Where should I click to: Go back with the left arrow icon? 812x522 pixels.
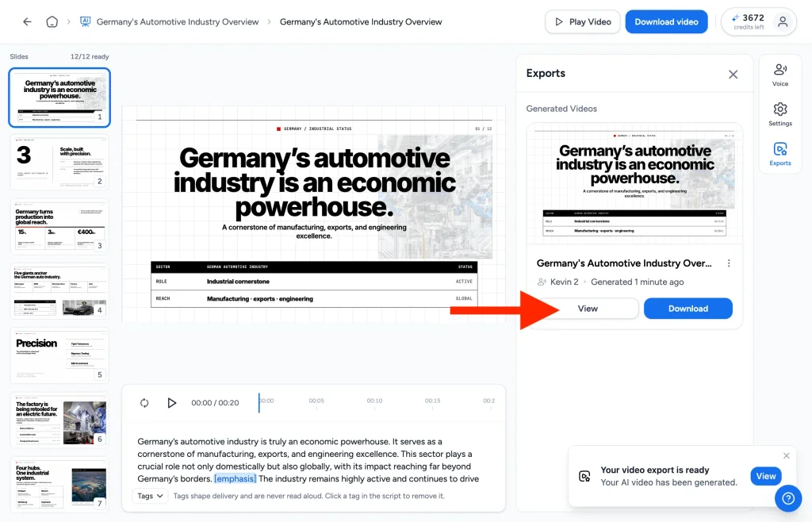tap(27, 21)
